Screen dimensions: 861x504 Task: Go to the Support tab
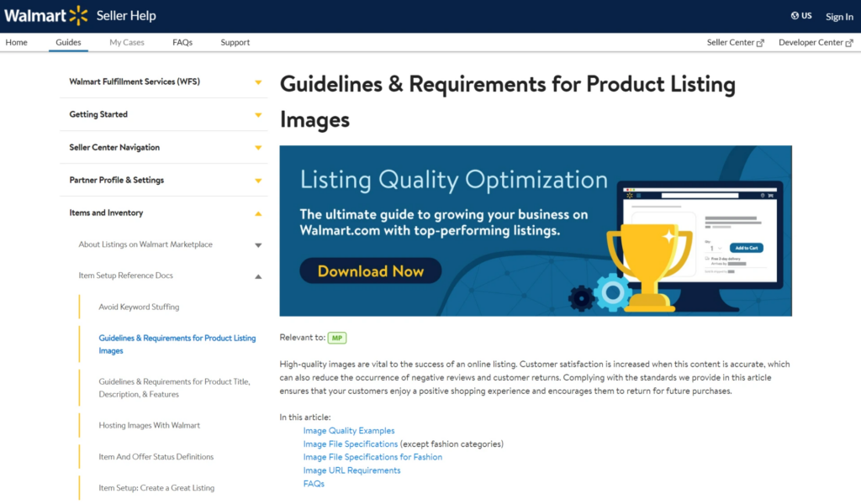(235, 42)
